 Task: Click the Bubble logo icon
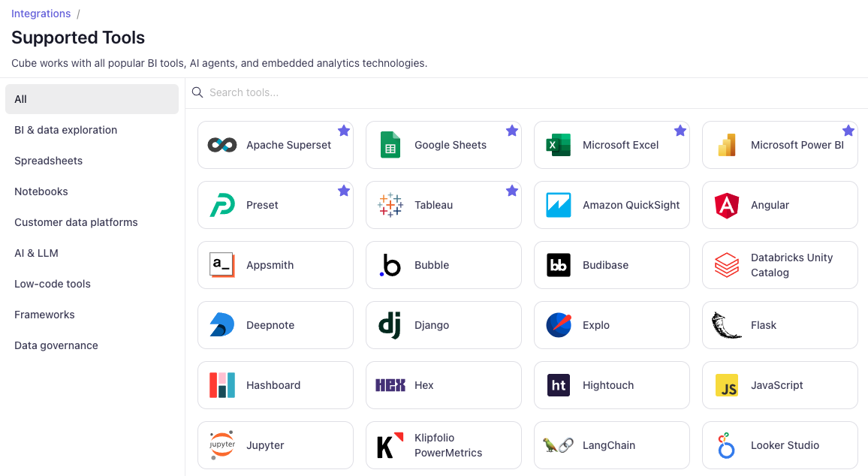coord(390,265)
